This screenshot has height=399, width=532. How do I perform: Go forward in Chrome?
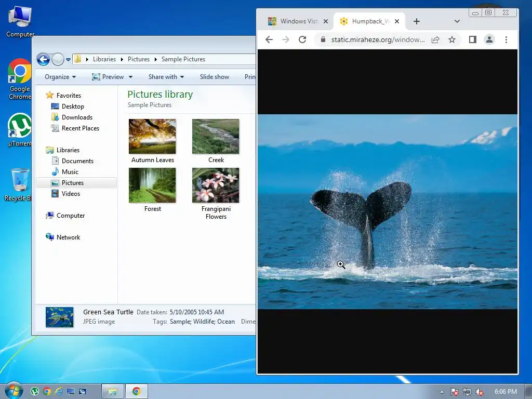point(286,39)
